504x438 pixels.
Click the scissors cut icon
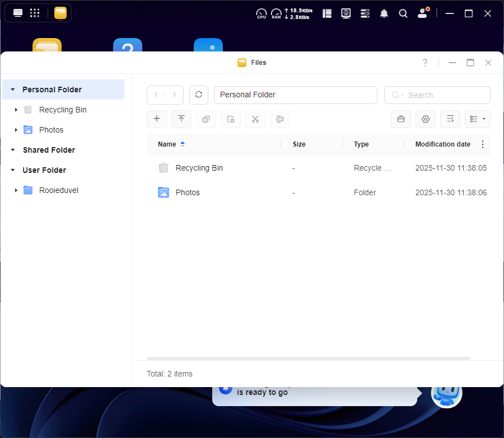tap(255, 119)
